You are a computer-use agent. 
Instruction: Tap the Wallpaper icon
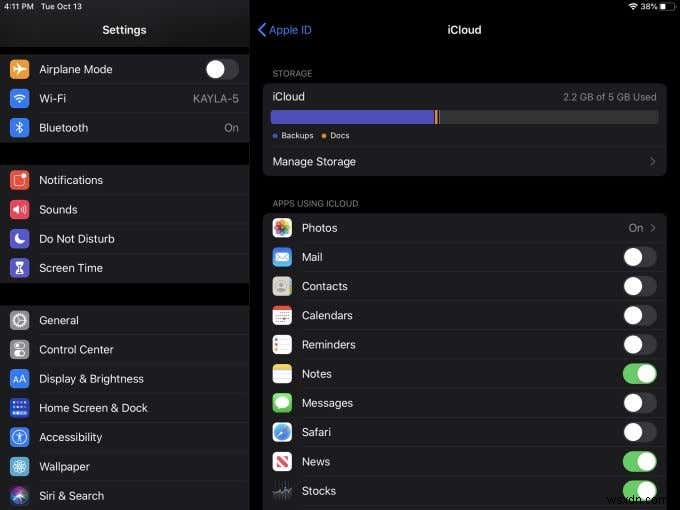pos(20,467)
